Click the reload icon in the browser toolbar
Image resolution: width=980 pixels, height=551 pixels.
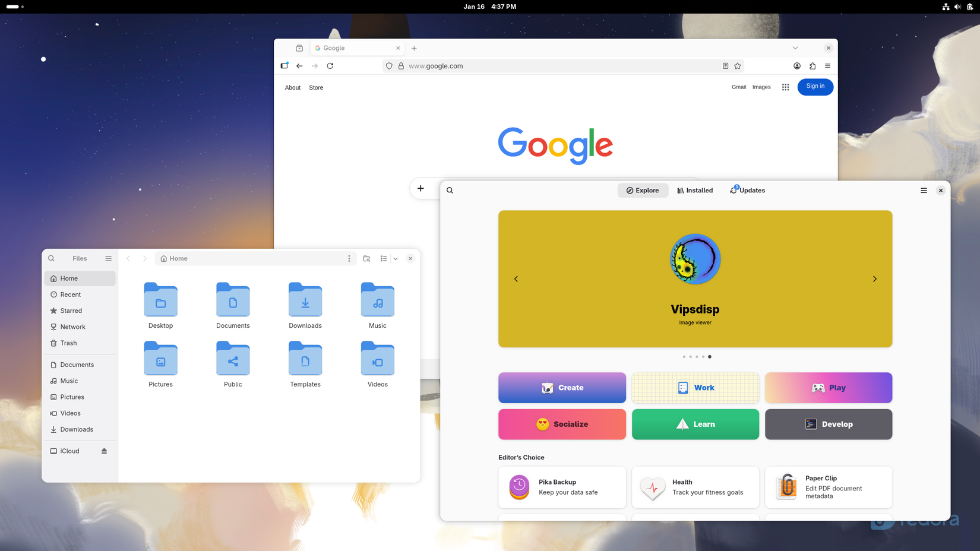330,66
